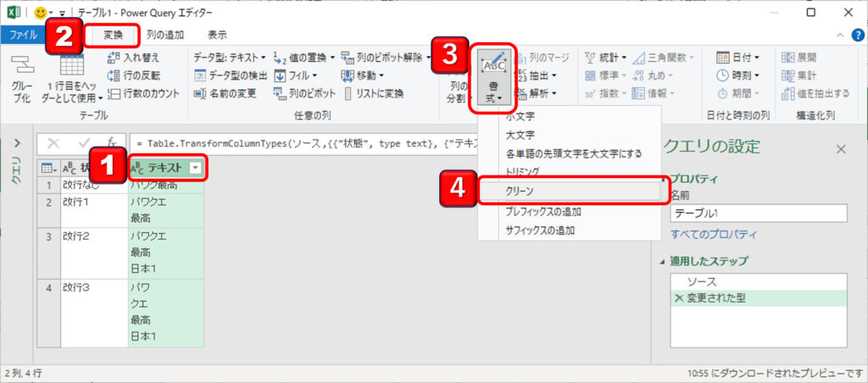This screenshot has height=383, width=868.
Task: Open Move (移動) dropdown
Action: [363, 75]
